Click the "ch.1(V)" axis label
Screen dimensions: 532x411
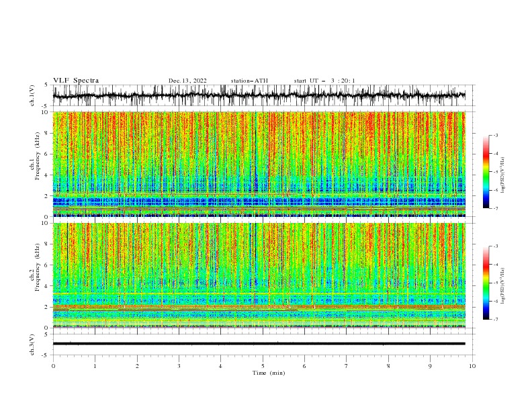[32, 95]
